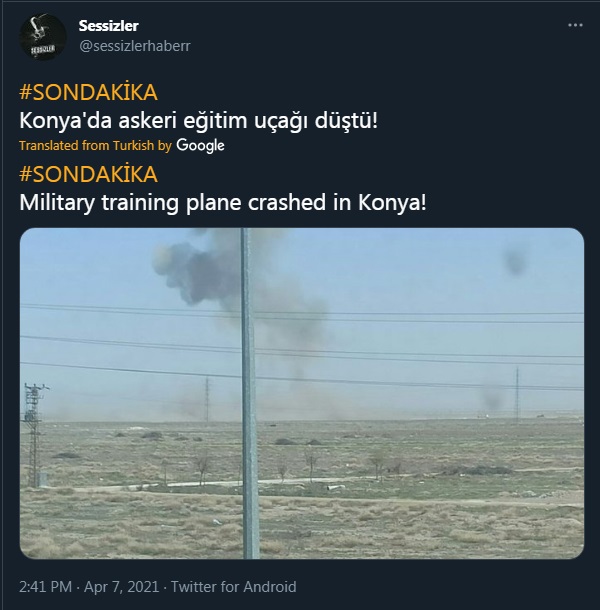Click the tall gray pole in photo
The width and height of the screenshot is (600, 610).
[249, 393]
